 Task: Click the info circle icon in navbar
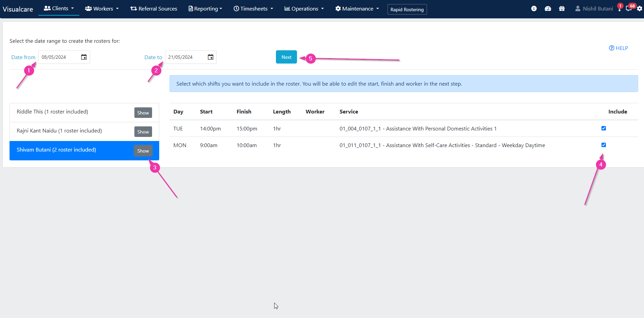coord(534,9)
